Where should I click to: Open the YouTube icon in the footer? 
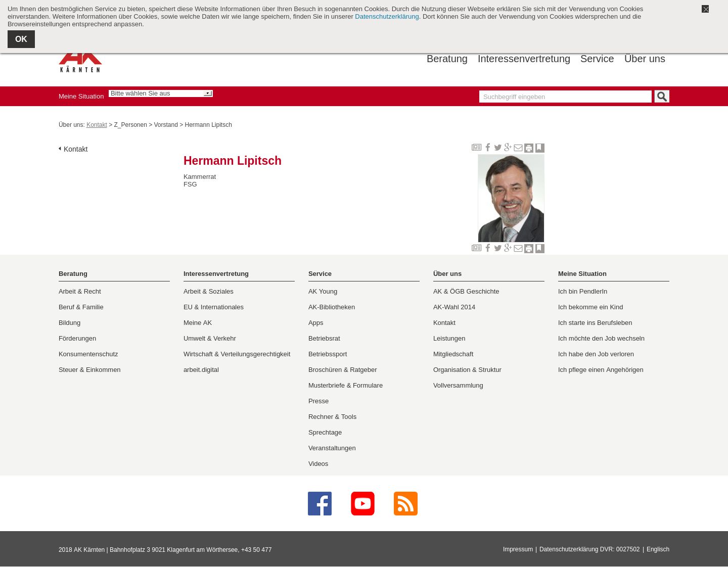point(362,504)
